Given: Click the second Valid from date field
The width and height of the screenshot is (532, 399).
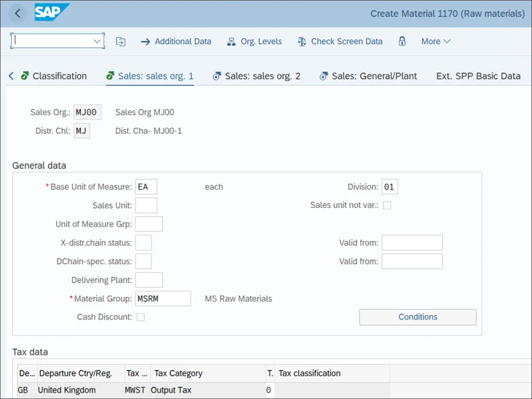Looking at the screenshot, I should pyautogui.click(x=412, y=261).
